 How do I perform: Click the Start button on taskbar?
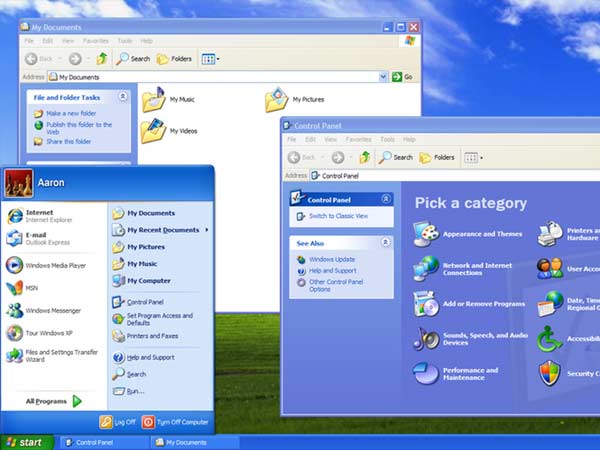[25, 441]
